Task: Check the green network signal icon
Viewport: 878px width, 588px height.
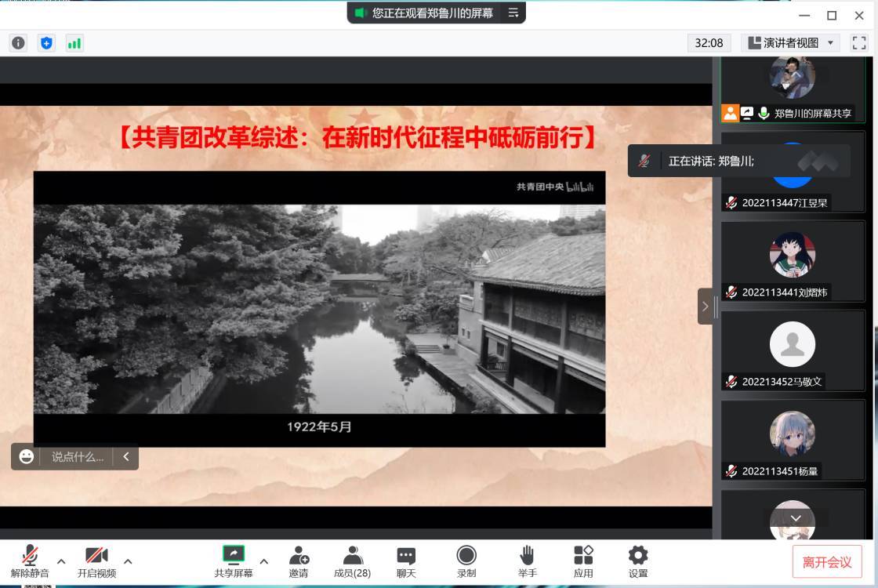Action: [74, 43]
